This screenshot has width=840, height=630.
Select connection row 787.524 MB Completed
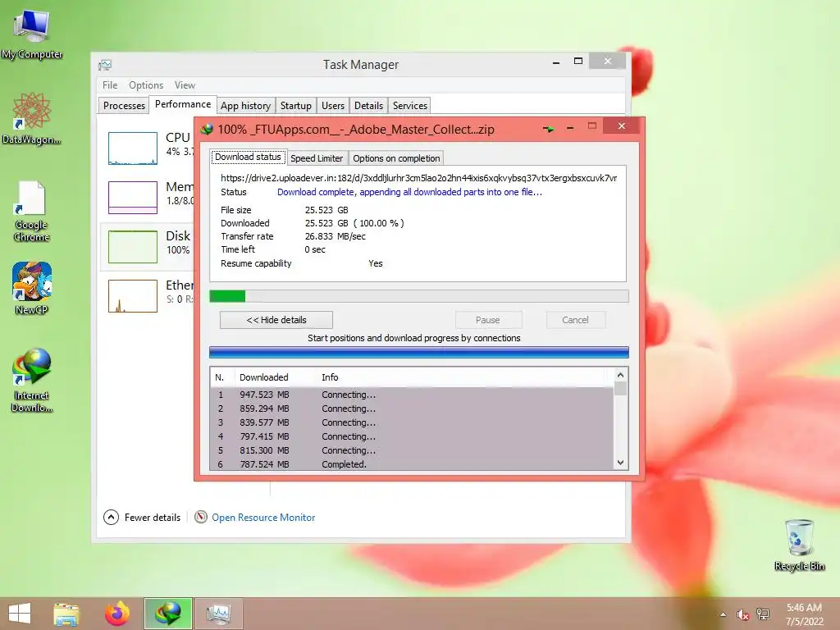(x=412, y=464)
